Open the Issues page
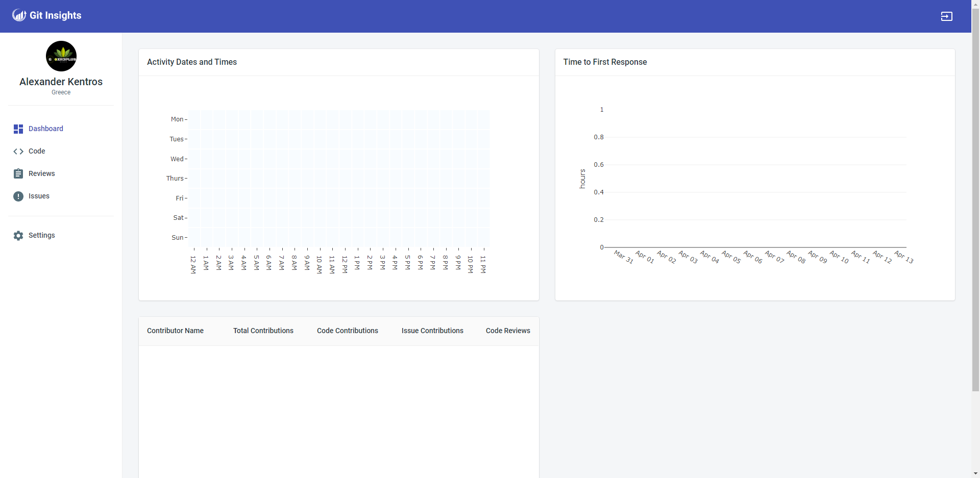The image size is (980, 478). [x=61, y=196]
